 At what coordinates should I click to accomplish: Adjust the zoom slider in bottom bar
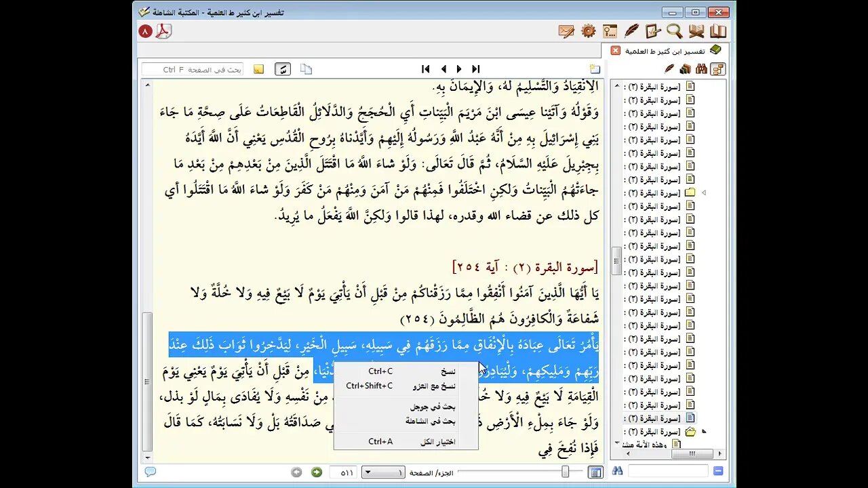tap(565, 472)
